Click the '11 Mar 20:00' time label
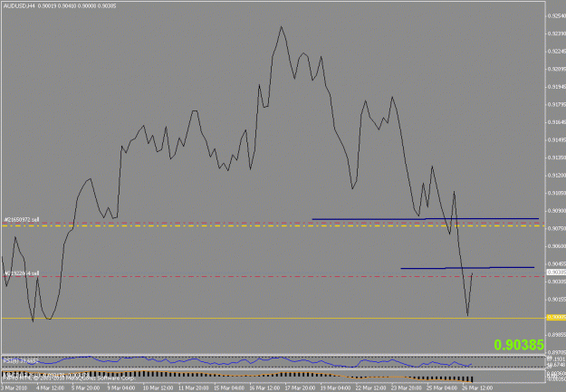Image resolution: width=566 pixels, height=392 pixels. 193,388
